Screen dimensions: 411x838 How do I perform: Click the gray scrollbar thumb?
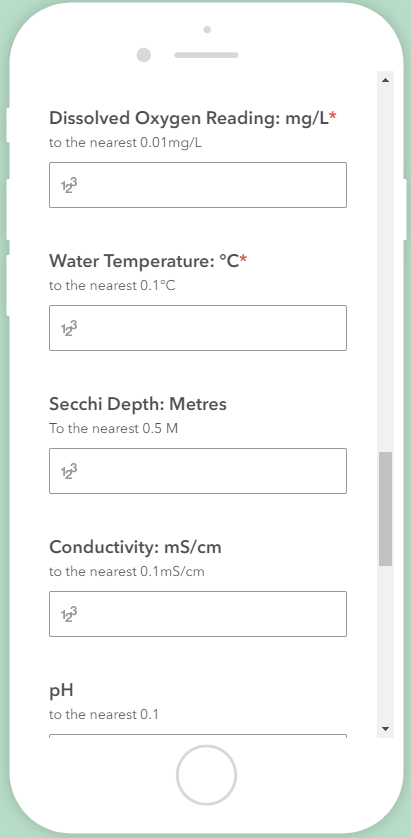(x=385, y=509)
